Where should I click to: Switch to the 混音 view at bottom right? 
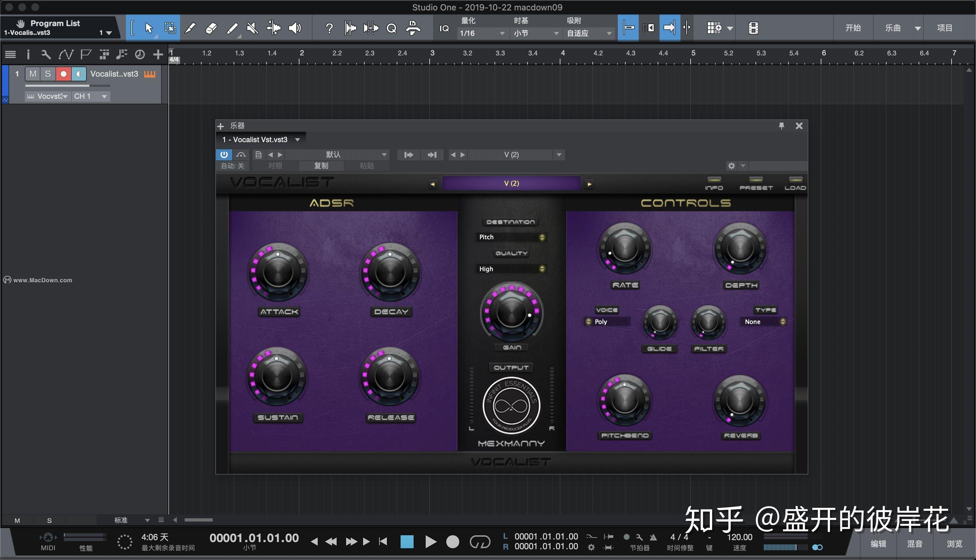click(x=915, y=543)
